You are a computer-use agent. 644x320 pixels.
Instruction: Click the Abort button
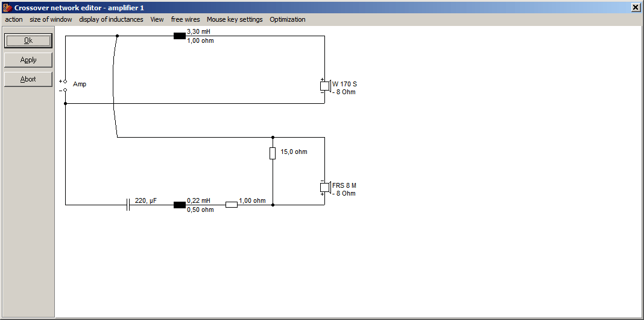[28, 79]
